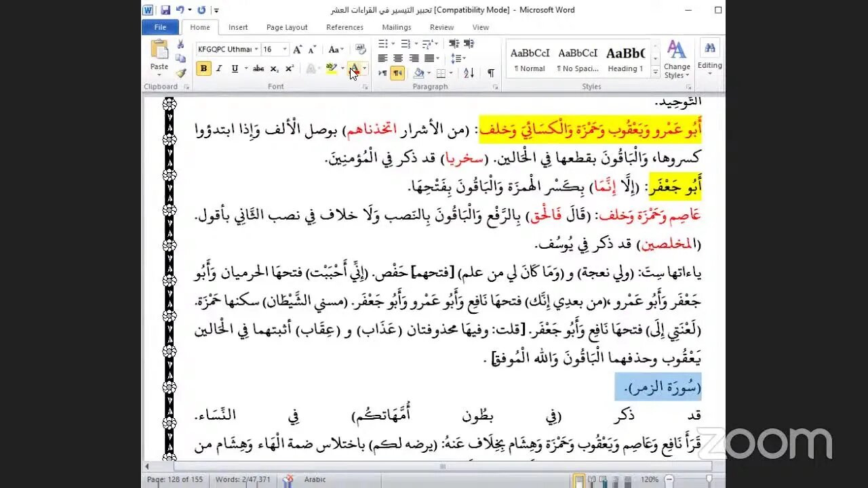
Task: Select the Format Painter brush
Action: tap(180, 73)
